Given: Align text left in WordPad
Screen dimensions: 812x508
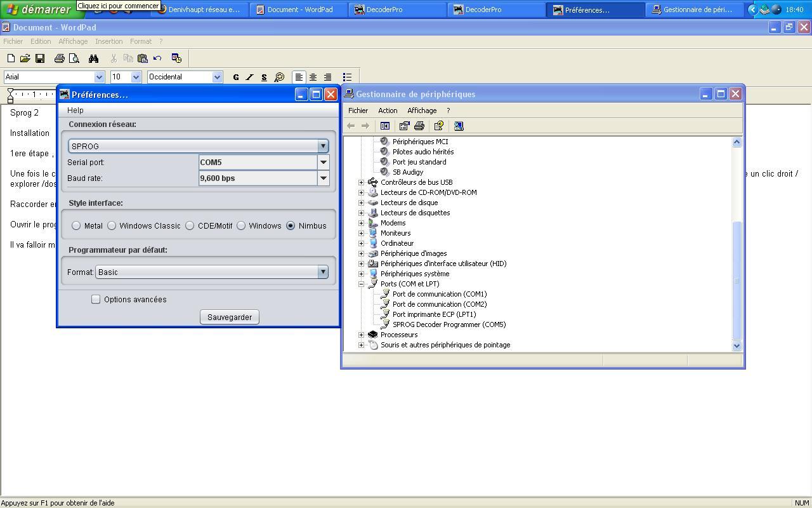Looking at the screenshot, I should [x=299, y=77].
